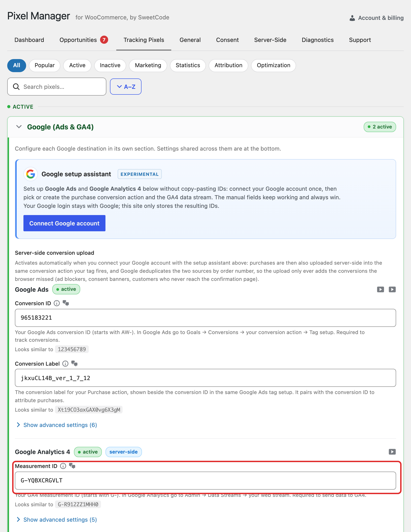Click the EXPERIMENTAL badge
This screenshot has width=411, height=532.
[x=139, y=174]
